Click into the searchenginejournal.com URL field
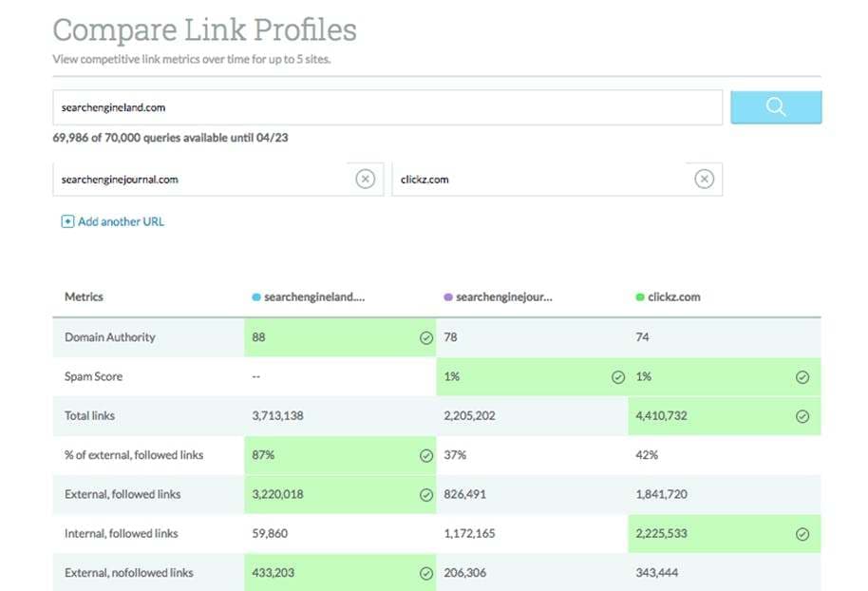Image resolution: width=868 pixels, height=591 pixels. [x=201, y=179]
